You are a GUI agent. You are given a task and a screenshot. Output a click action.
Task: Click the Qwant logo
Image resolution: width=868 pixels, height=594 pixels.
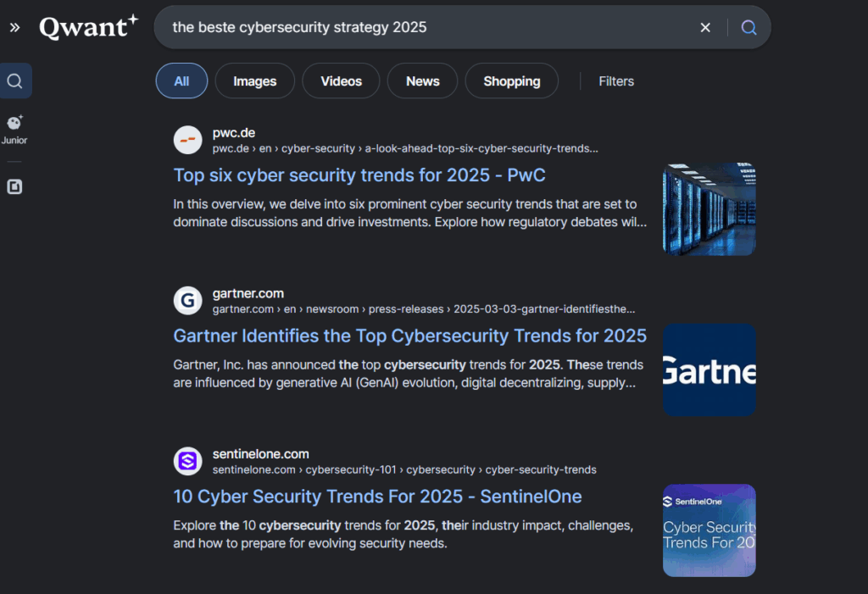(x=88, y=27)
